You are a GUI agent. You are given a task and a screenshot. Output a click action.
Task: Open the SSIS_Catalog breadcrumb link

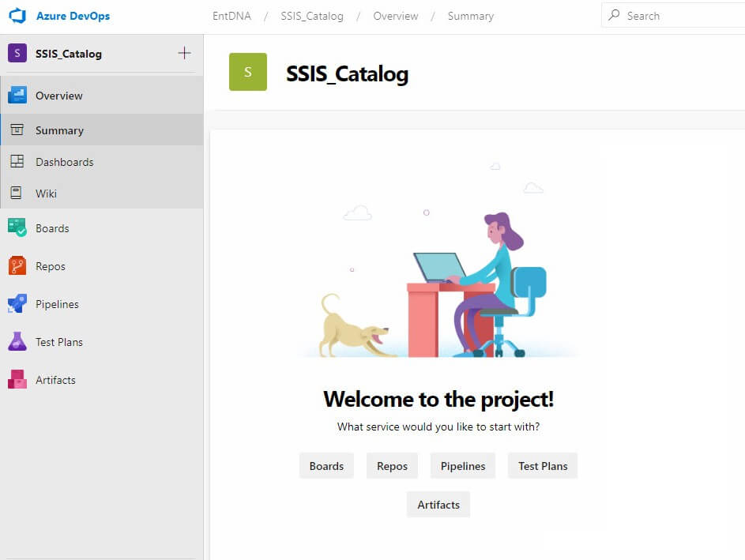312,16
